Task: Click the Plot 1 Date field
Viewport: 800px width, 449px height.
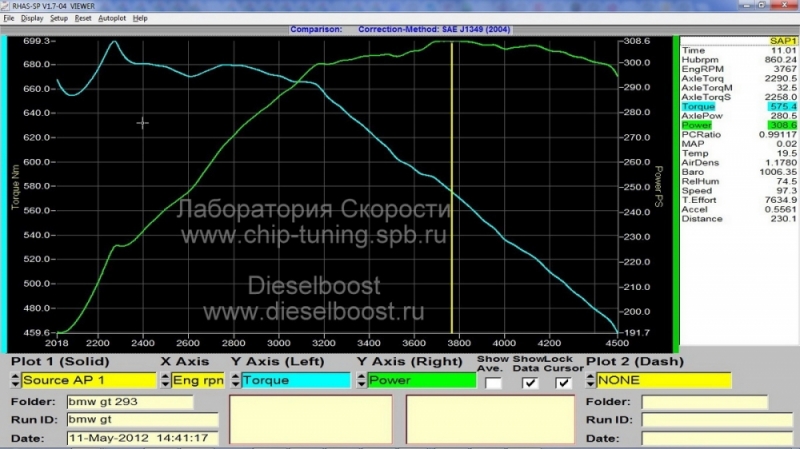Action: [142, 438]
